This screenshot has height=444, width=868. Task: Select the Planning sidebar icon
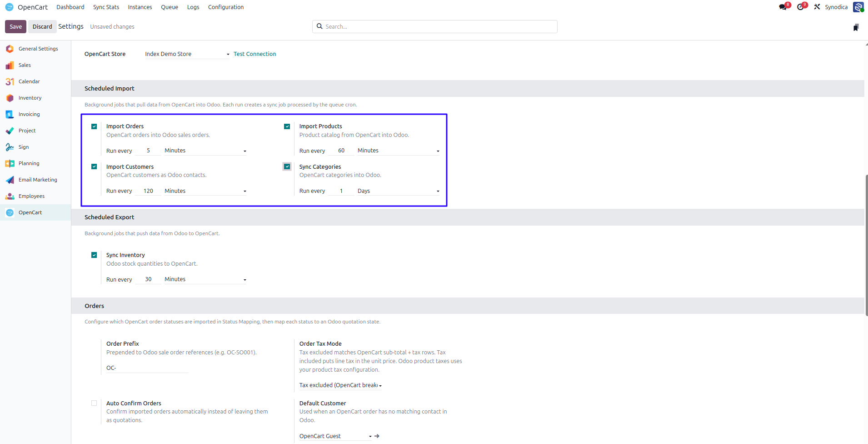(x=10, y=163)
